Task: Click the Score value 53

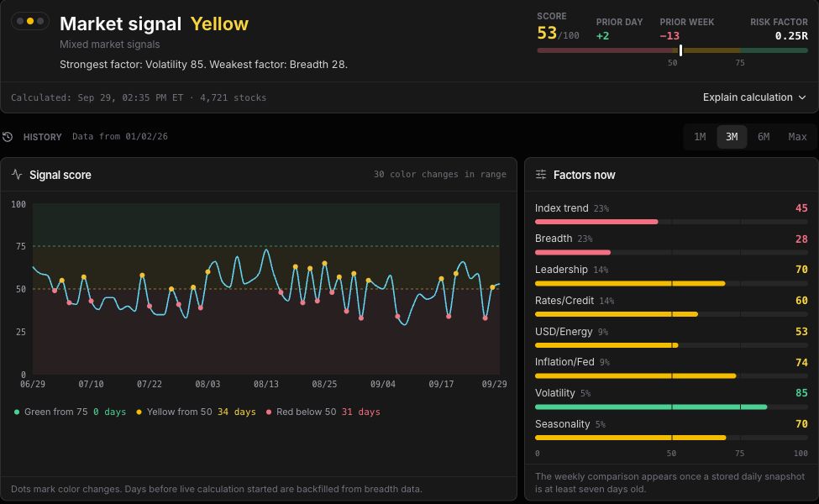Action: pos(547,33)
